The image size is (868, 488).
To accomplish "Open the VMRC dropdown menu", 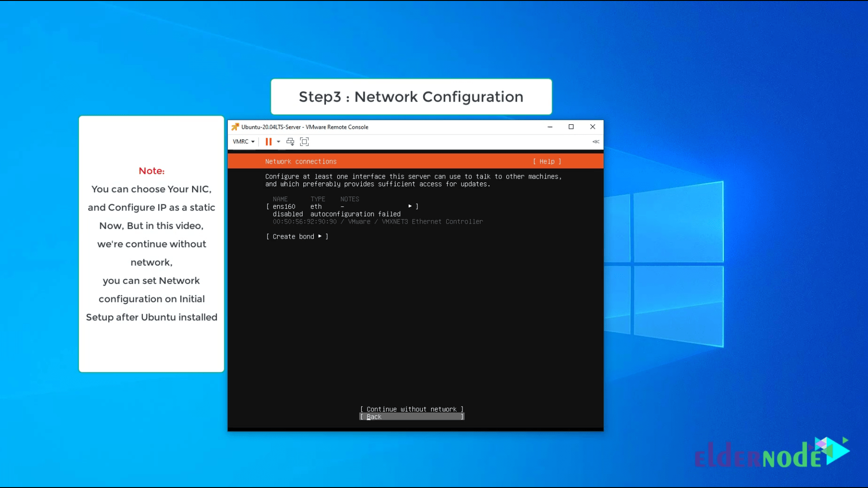I will click(244, 141).
